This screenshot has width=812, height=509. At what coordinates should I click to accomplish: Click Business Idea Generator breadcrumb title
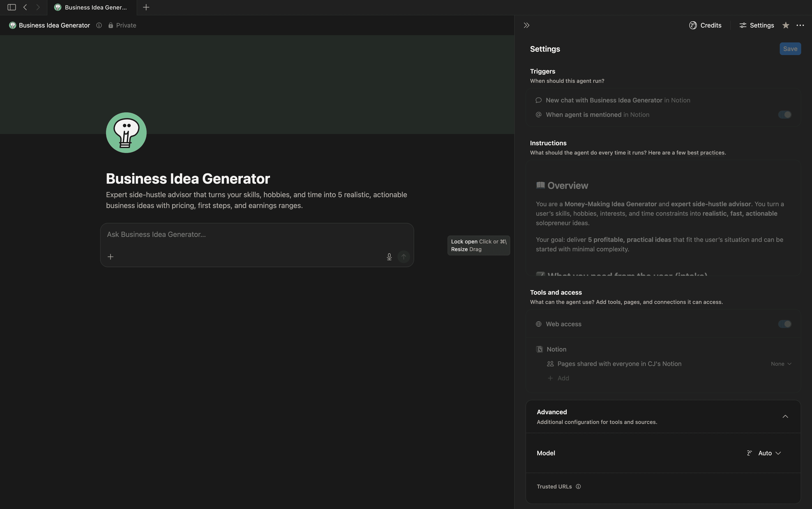click(54, 25)
